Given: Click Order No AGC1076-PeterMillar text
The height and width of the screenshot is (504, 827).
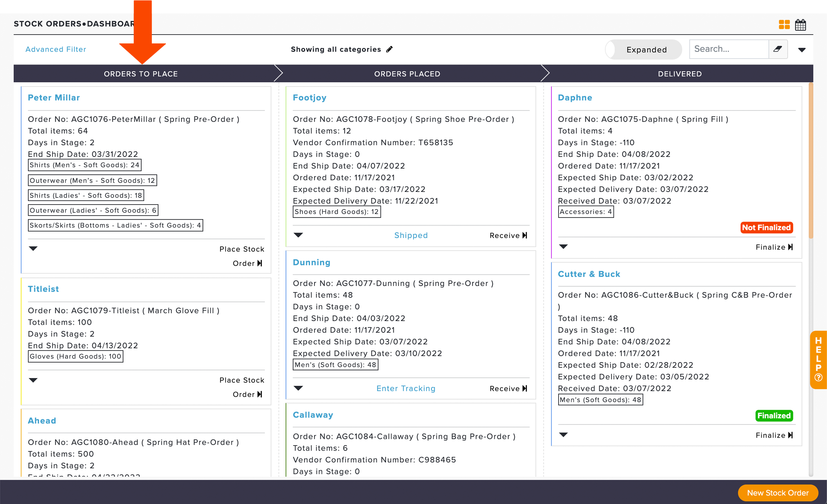Looking at the screenshot, I should coord(134,119).
